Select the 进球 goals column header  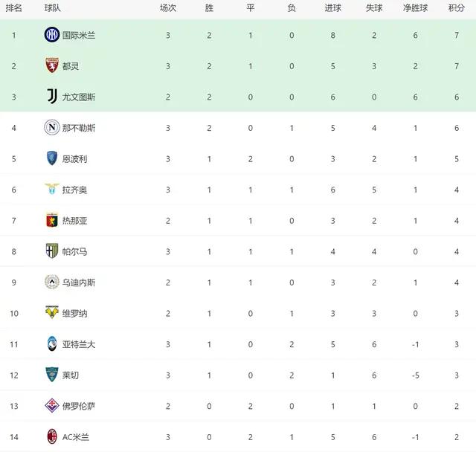(332, 8)
